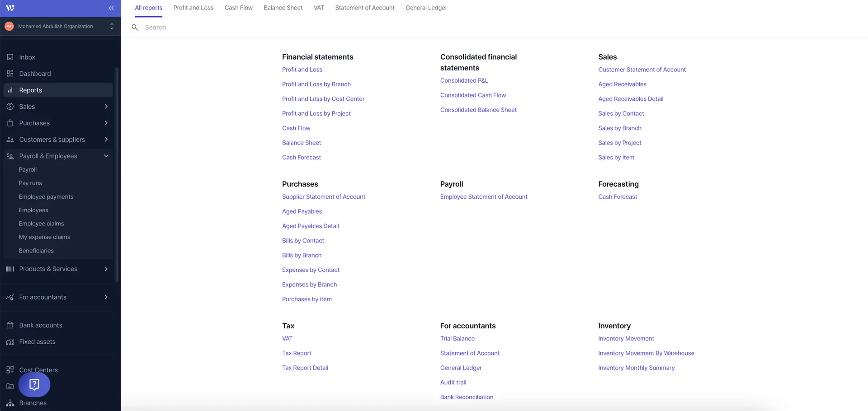Collapse the sidebar with the double-chevron icon
Screen dimensions: 868x411
(x=111, y=8)
